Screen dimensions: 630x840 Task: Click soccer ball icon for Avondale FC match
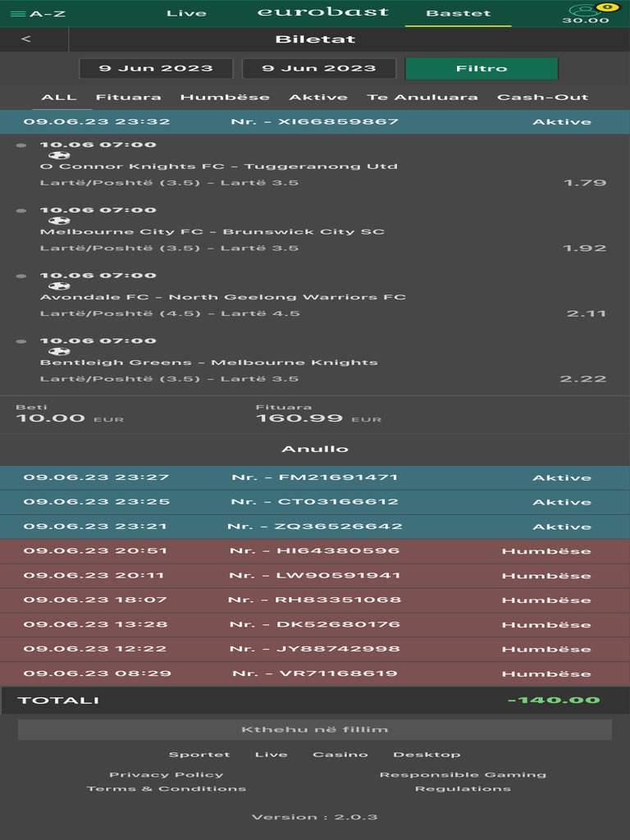pos(59,286)
